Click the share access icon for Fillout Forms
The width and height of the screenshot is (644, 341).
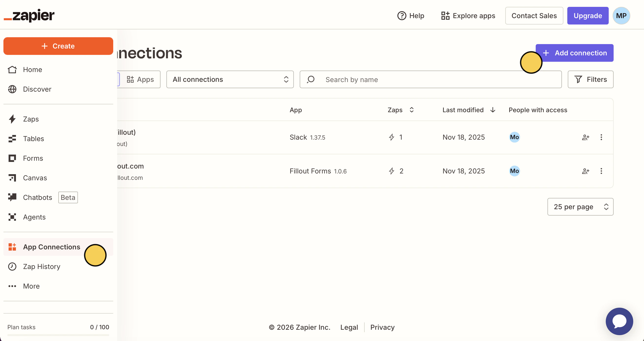tap(585, 171)
